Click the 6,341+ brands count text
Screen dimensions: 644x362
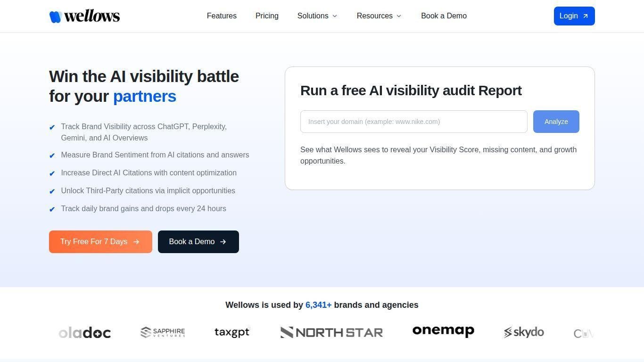[318, 305]
